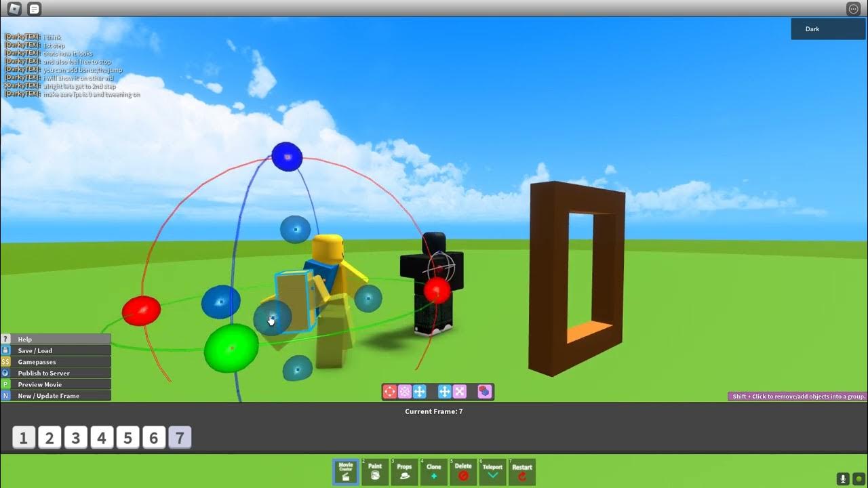Grab the dark blue top rotation handle
Viewport: 868px width, 488px height.
coord(287,157)
